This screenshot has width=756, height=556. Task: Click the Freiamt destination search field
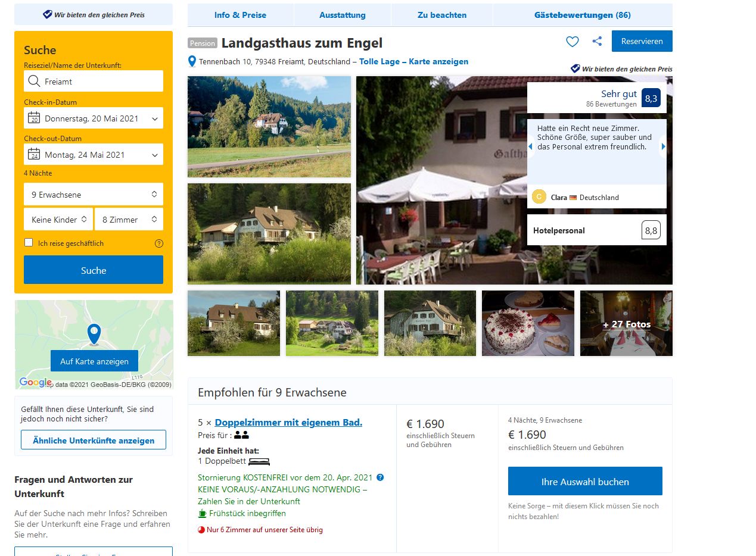pos(94,82)
